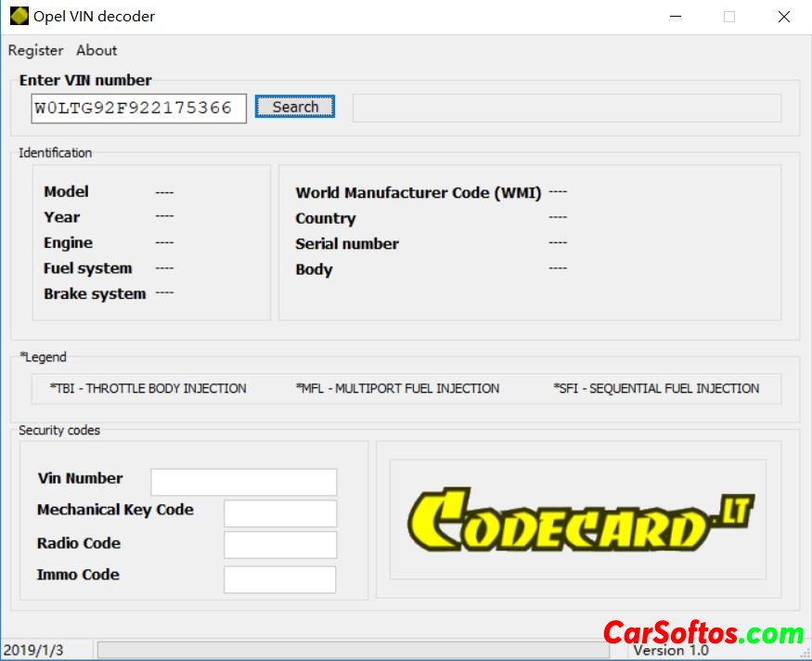Click the Version 1.0 status bar text
Screen dimensions: 812x661
671,651
